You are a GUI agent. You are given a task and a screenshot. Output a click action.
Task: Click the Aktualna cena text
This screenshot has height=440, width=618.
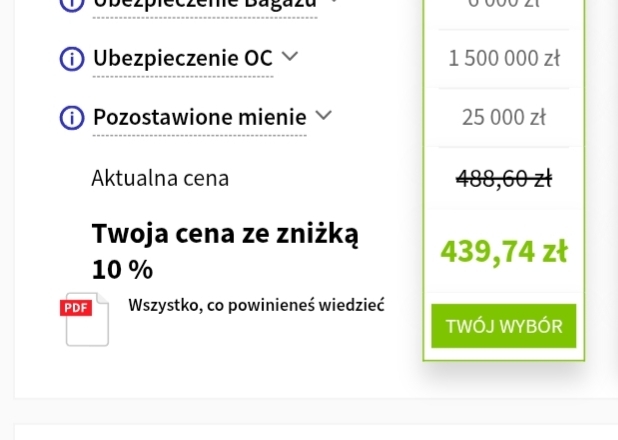click(x=160, y=179)
